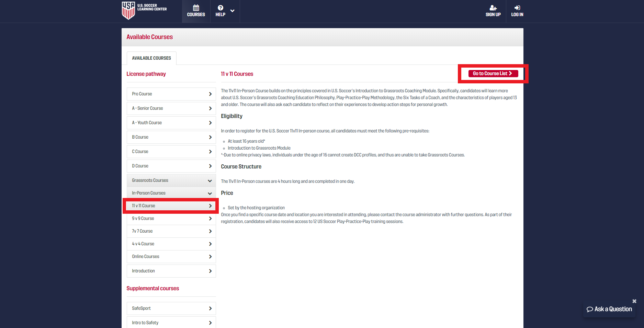Image resolution: width=644 pixels, height=328 pixels.
Task: Open D Course in license pathway
Action: tap(171, 166)
